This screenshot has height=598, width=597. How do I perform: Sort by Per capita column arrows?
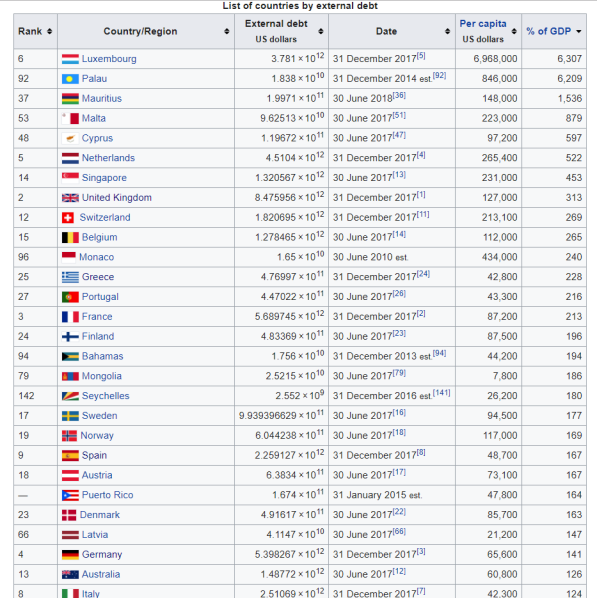(x=514, y=31)
